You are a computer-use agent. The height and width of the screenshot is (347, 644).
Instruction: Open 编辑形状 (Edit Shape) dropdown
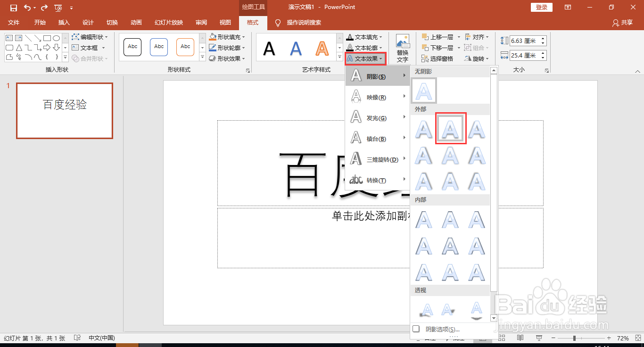tap(90, 37)
